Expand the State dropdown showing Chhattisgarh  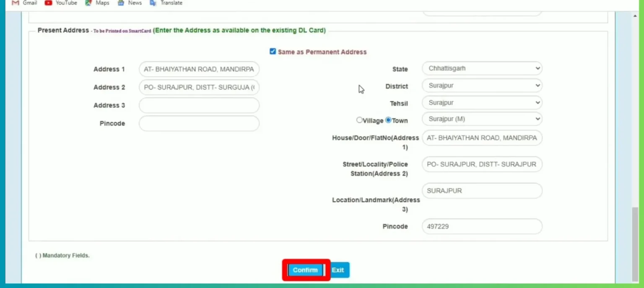[482, 68]
